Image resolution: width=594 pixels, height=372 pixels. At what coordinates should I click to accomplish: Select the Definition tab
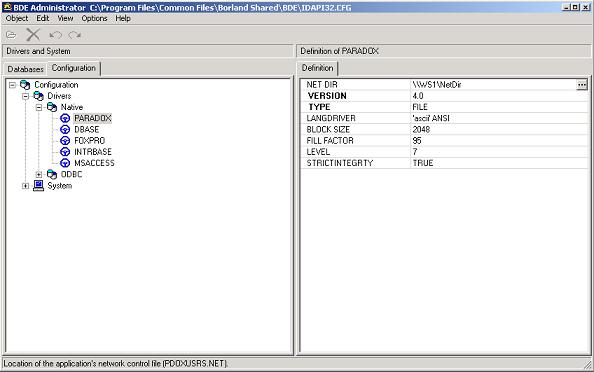317,68
